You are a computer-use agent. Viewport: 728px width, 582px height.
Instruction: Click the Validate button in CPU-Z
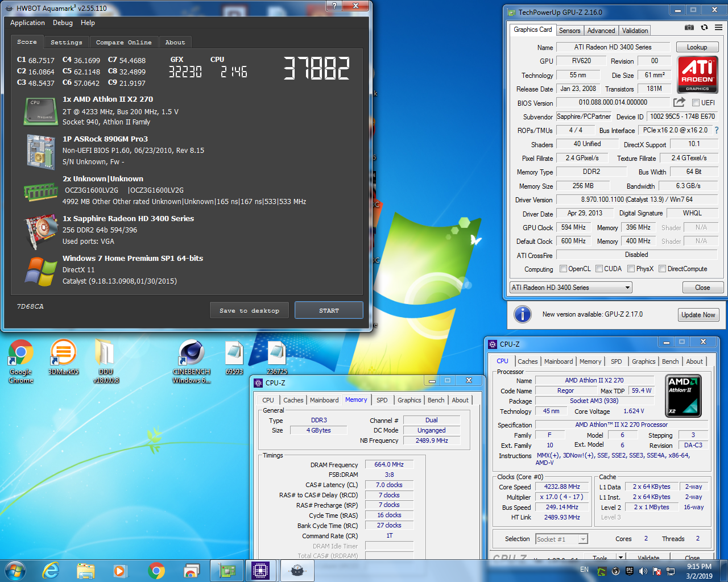648,557
